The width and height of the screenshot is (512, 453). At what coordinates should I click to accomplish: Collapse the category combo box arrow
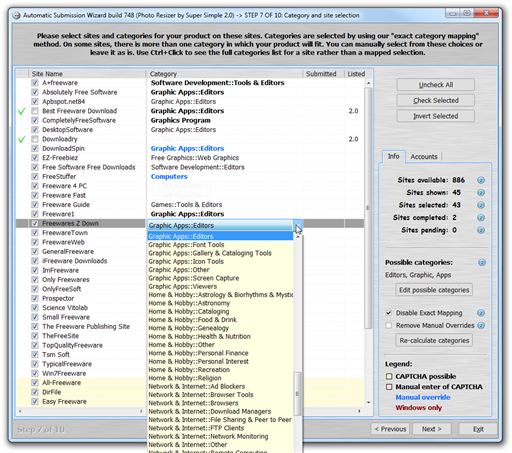pyautogui.click(x=298, y=225)
